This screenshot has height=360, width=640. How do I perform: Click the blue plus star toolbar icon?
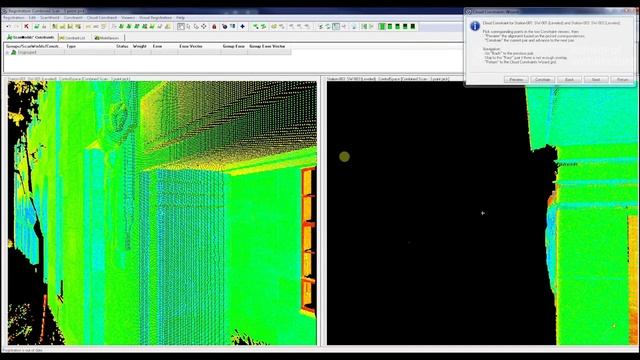[x=242, y=27]
